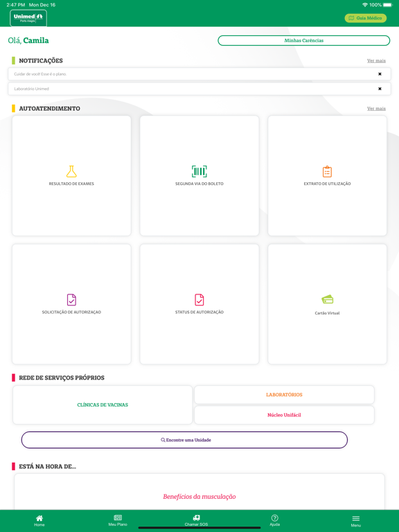Click the Encontre uma Unidade search button
Image resolution: width=399 pixels, height=532 pixels.
184,440
